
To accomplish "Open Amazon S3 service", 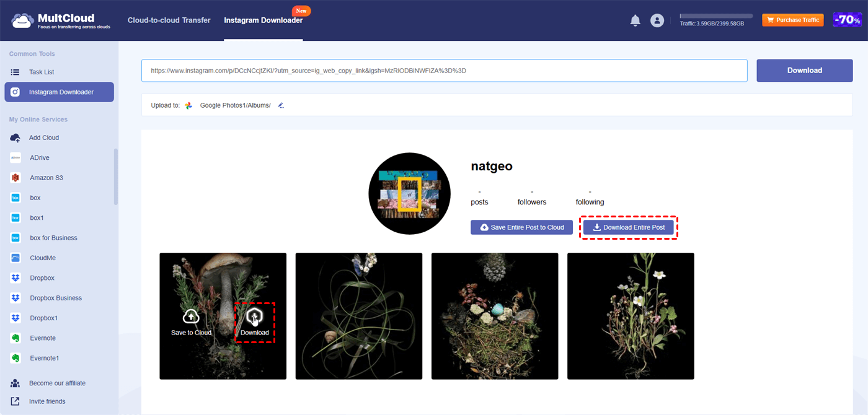I will pos(46,178).
